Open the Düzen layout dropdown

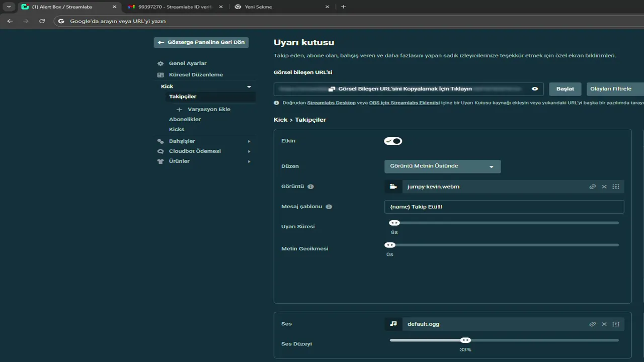coord(442,166)
